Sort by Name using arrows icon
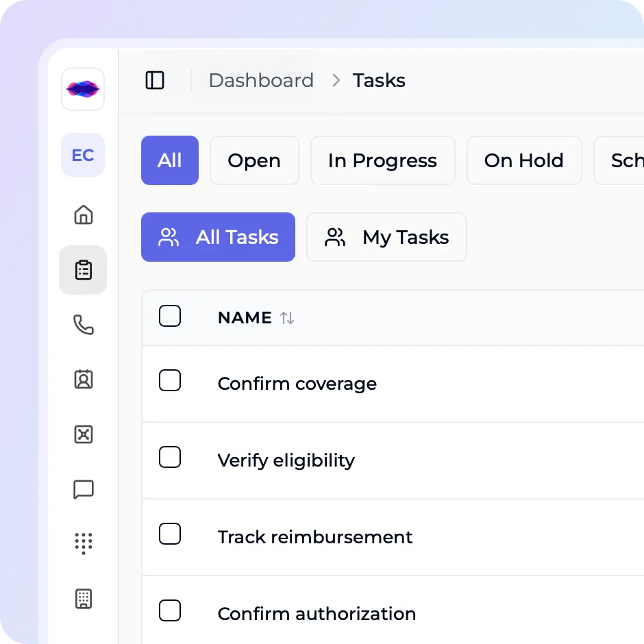 click(287, 317)
